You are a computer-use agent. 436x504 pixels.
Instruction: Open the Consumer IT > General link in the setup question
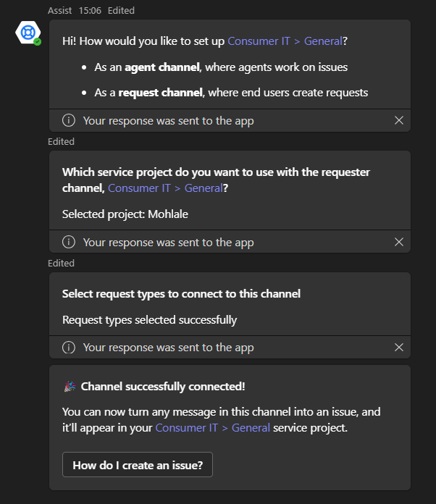[285, 41]
